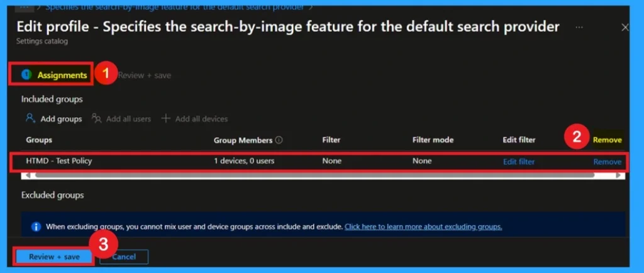Click the Remove column header
The image size is (644, 273).
pos(607,140)
